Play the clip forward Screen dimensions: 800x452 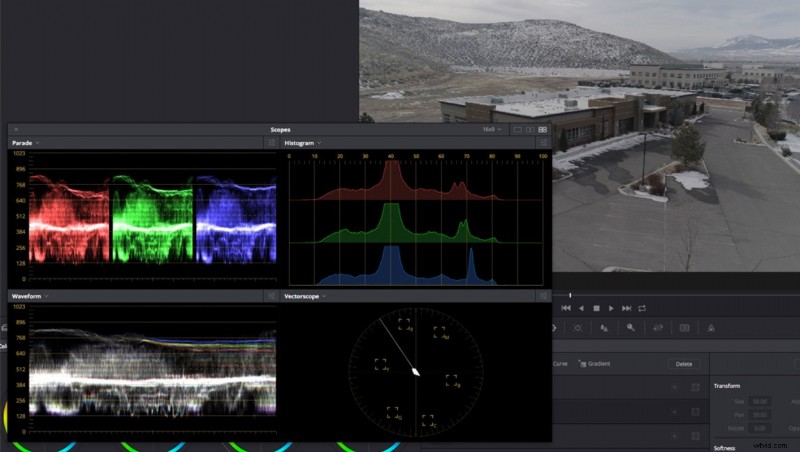(611, 308)
